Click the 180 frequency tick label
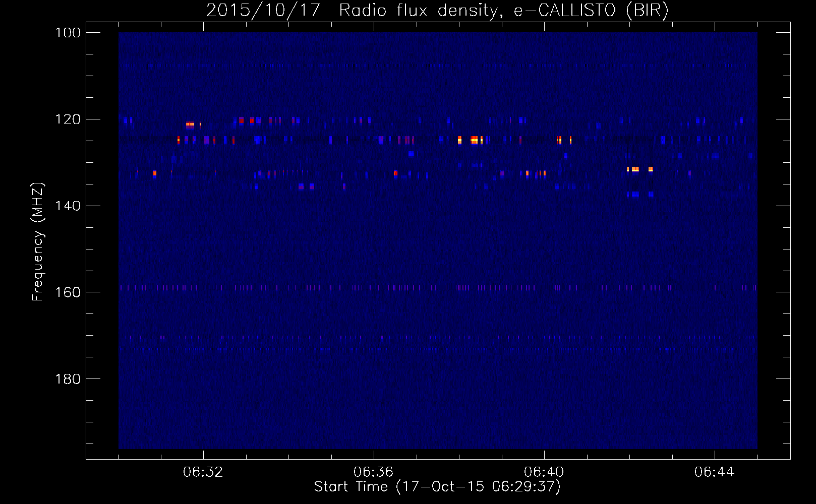 coord(68,379)
